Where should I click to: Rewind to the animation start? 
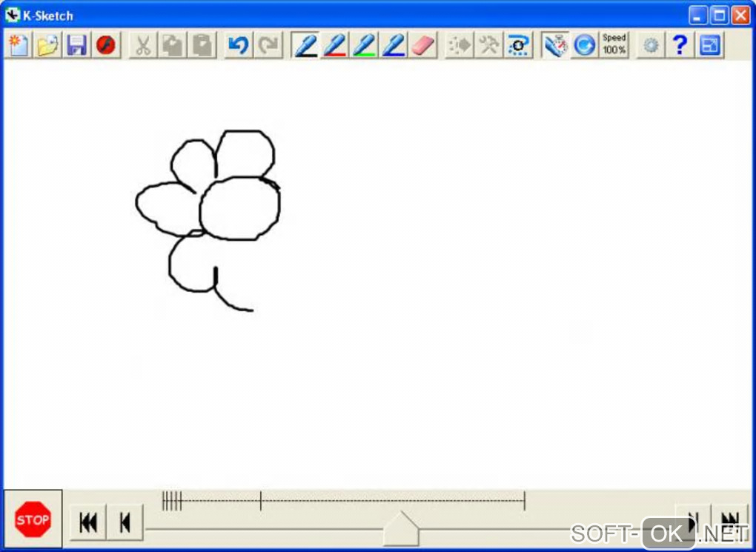point(87,522)
